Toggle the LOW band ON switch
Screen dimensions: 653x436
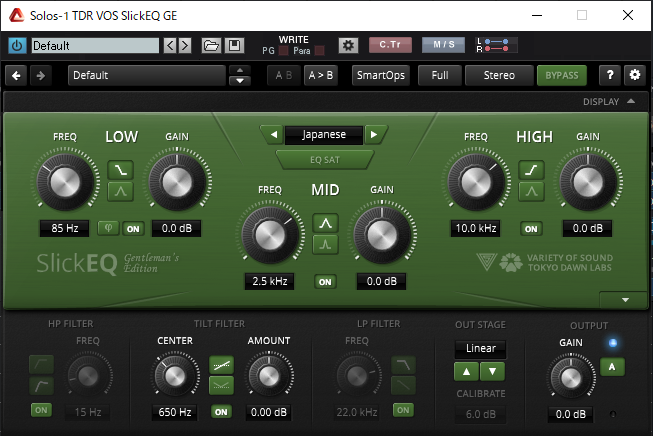pos(133,229)
